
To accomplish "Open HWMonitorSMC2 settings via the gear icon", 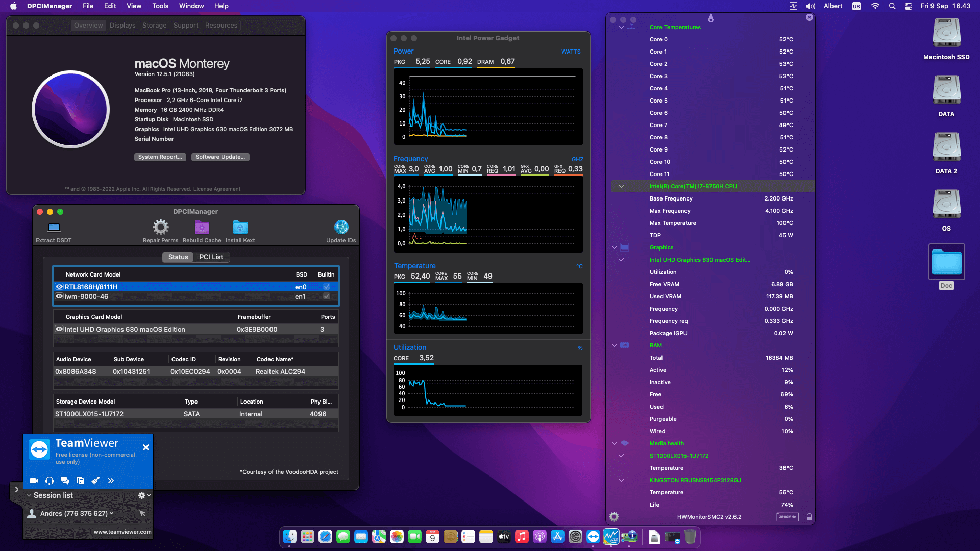I will pos(612,516).
